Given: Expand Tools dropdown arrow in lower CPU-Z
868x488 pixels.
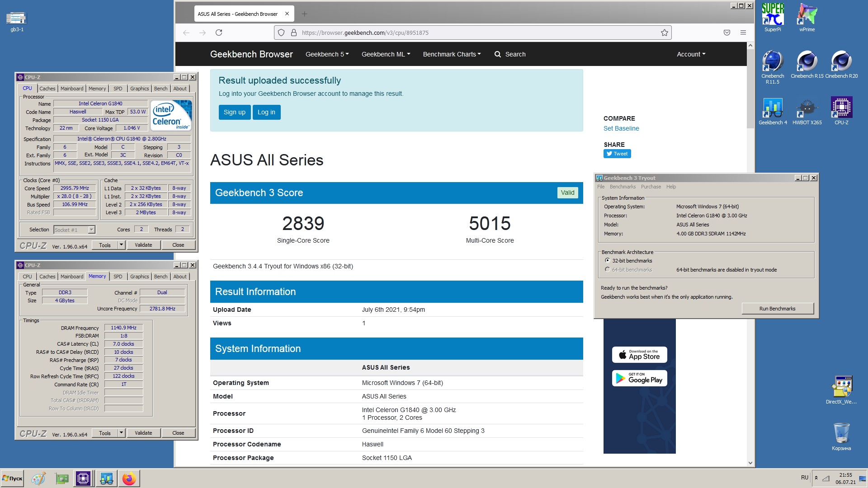Looking at the screenshot, I should click(x=121, y=433).
